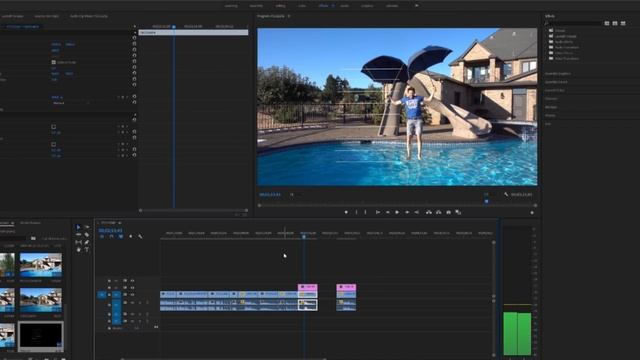This screenshot has height=360, width=640.
Task: Add a marker from timeline header
Action: 131,236
